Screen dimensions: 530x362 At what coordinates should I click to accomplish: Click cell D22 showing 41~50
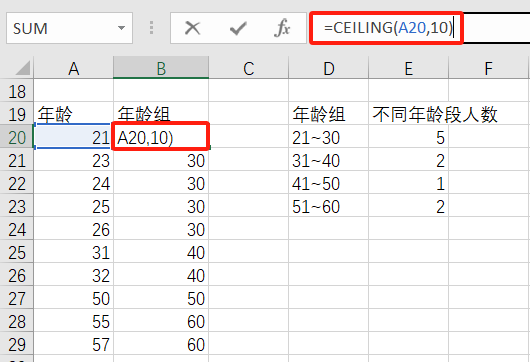329,182
